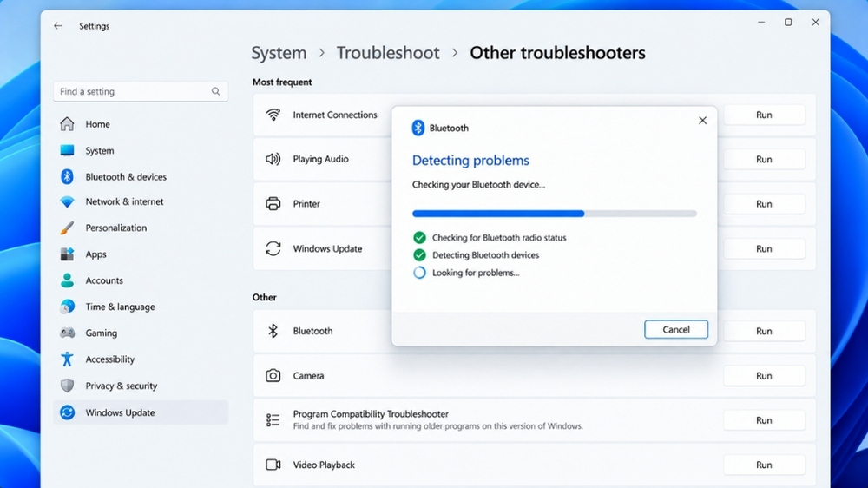Maximize the Settings window
The height and width of the screenshot is (488, 868).
point(788,23)
